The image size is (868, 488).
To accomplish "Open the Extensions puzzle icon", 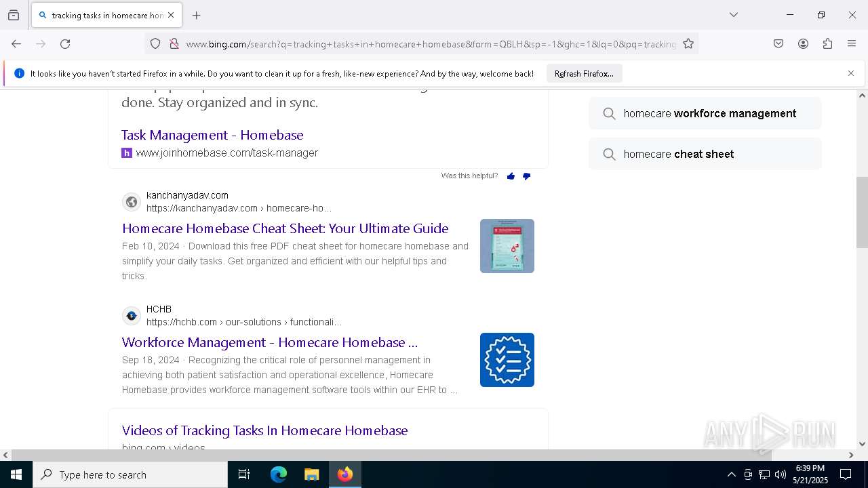I will tap(827, 44).
